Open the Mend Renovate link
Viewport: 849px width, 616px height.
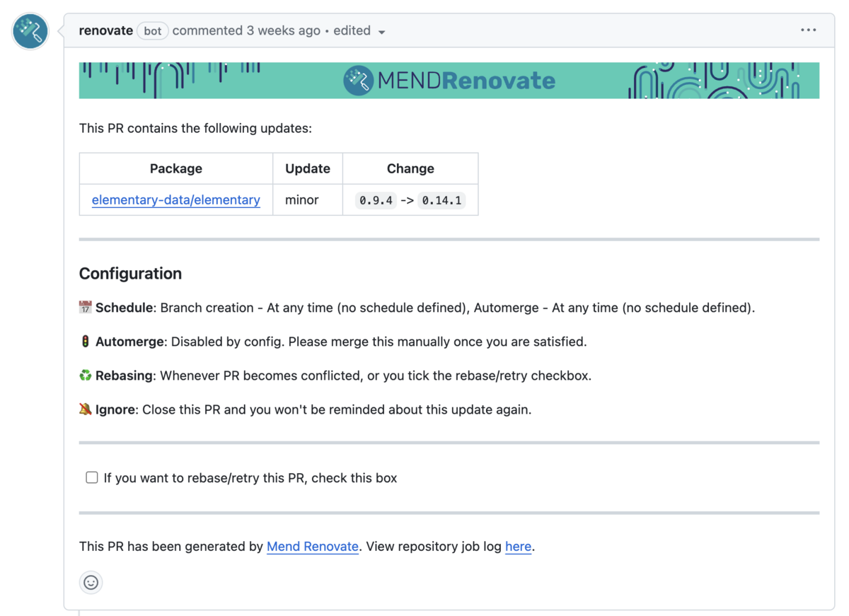[313, 547]
